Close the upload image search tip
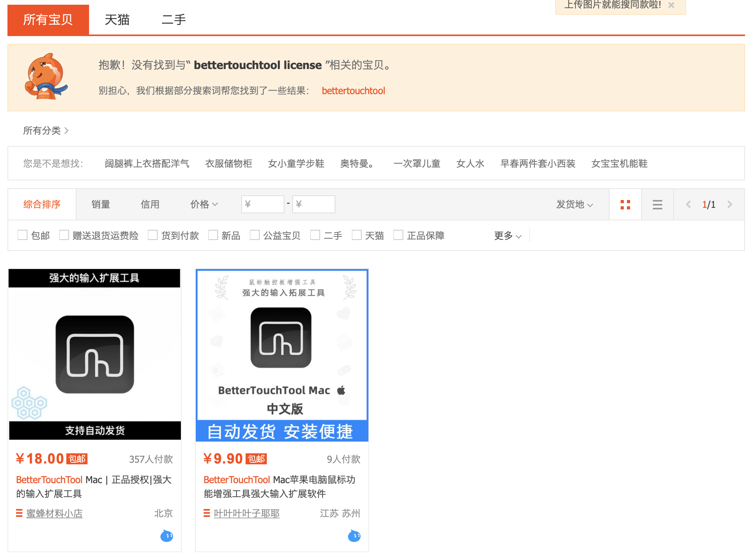This screenshot has width=747, height=560. tap(671, 5)
